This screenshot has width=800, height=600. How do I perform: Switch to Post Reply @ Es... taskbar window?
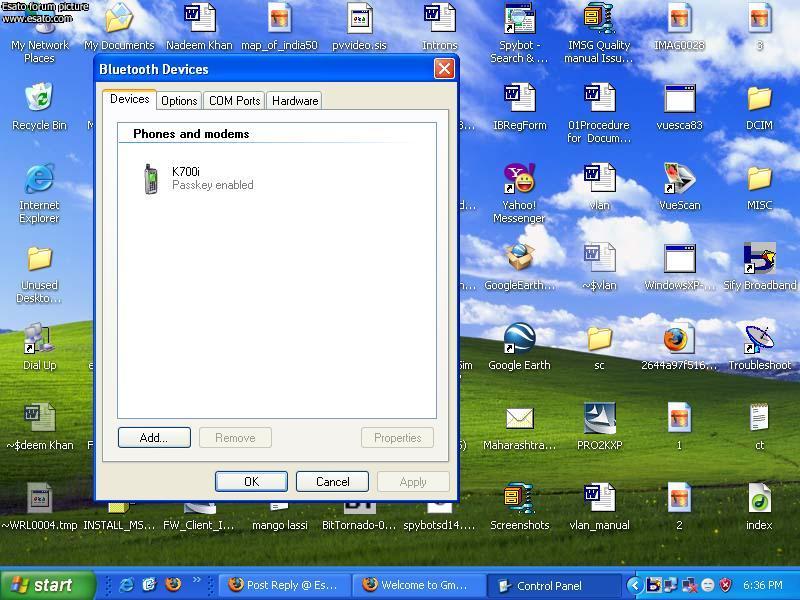pos(285,585)
